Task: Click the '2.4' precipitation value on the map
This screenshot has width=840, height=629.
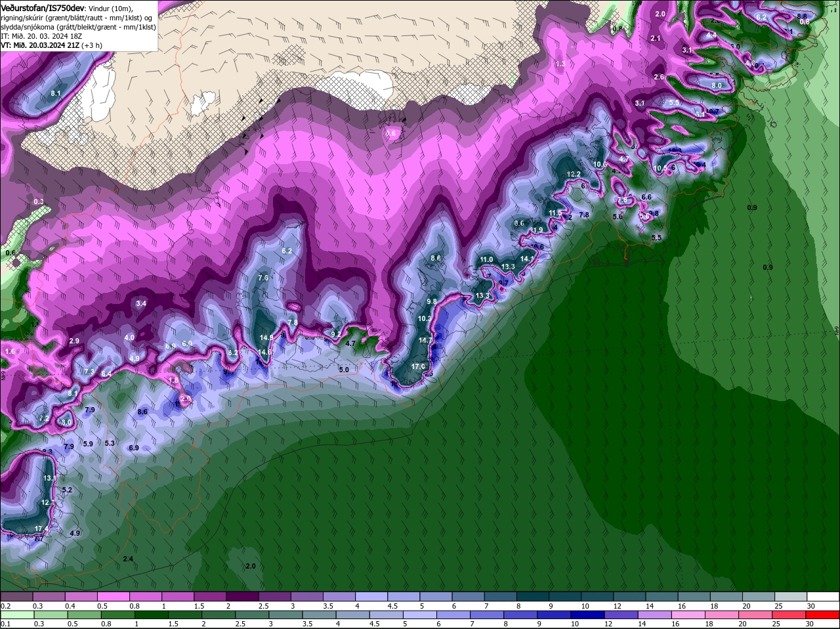Action: click(x=128, y=559)
